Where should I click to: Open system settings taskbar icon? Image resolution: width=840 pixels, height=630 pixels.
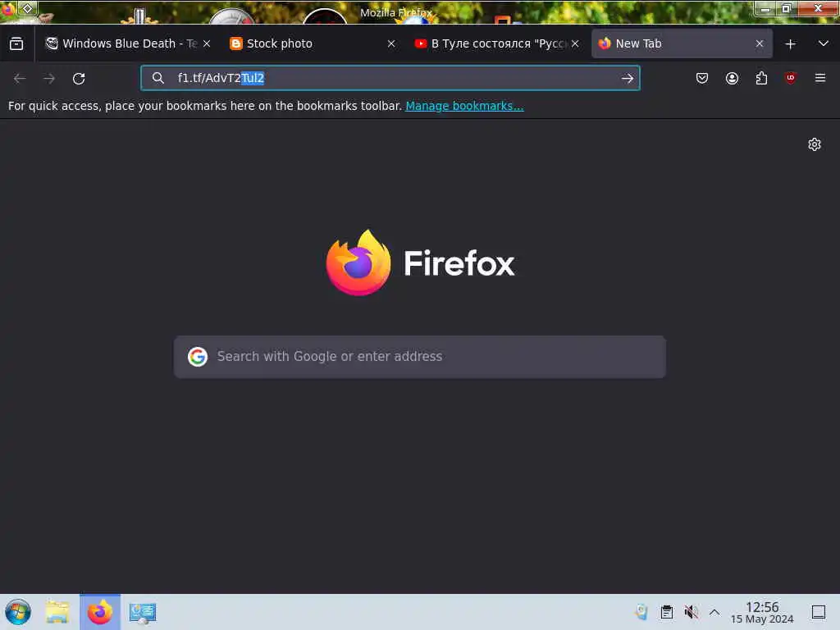tap(143, 613)
